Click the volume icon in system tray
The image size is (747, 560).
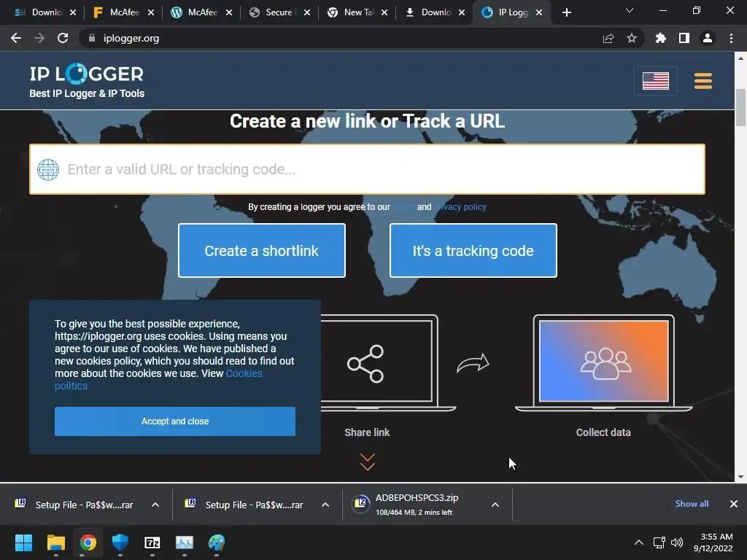click(x=676, y=542)
